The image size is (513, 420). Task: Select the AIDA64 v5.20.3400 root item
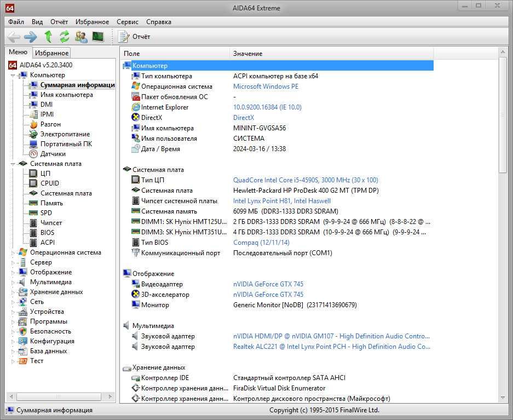[46, 65]
